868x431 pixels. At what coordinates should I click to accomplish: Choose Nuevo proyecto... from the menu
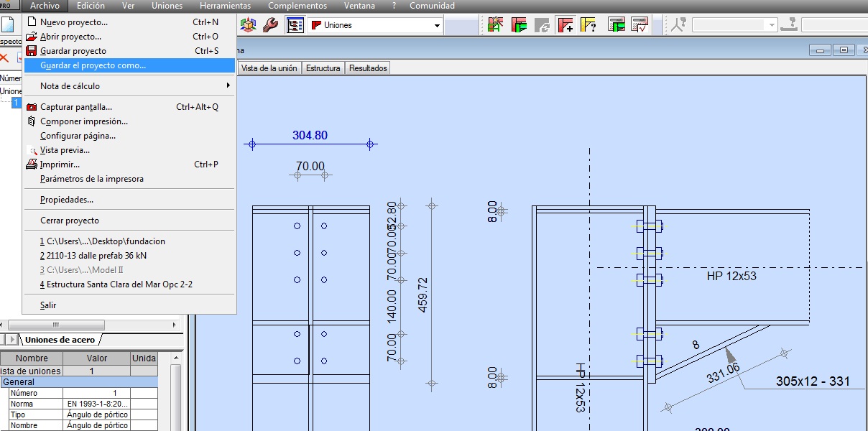point(129,22)
